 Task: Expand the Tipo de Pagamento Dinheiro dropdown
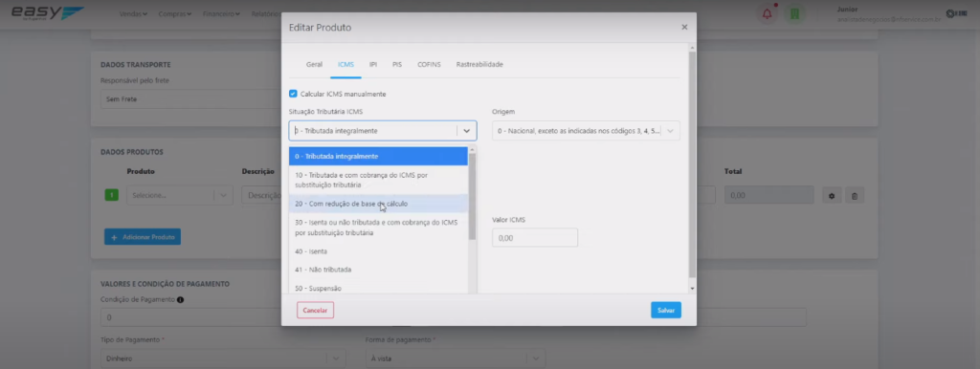(223, 359)
